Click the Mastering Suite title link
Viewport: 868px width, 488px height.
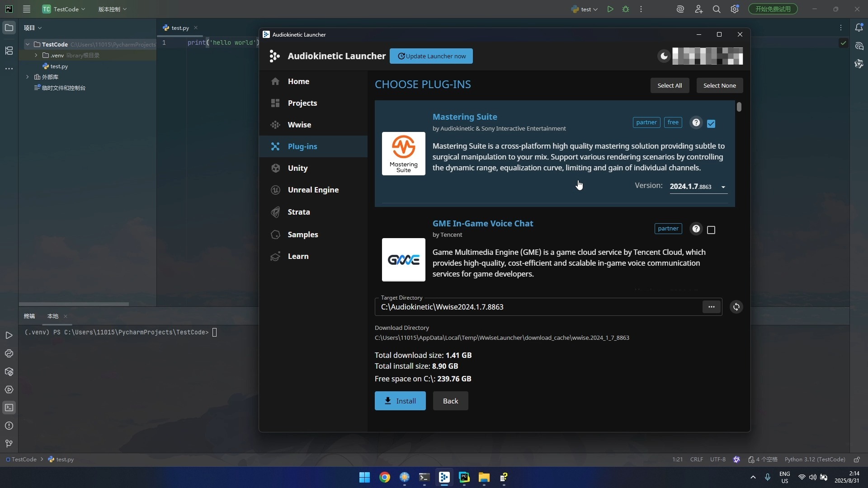point(465,117)
